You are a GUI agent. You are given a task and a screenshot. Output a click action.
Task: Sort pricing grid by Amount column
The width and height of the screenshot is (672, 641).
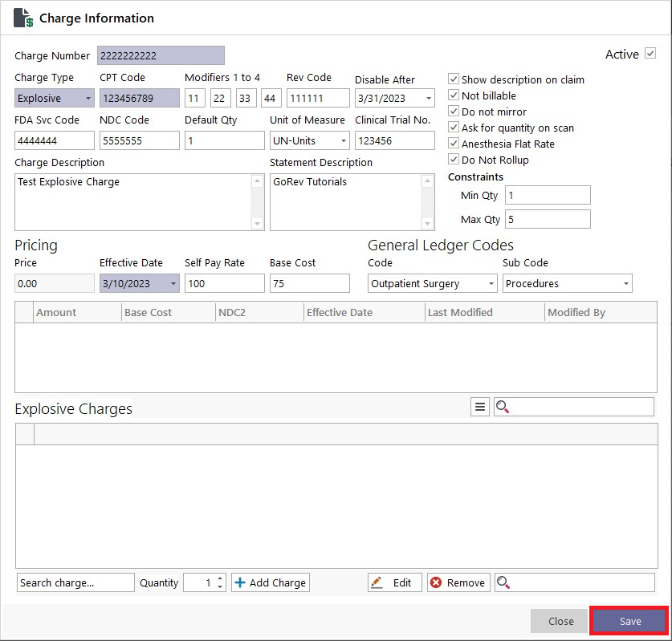click(77, 312)
